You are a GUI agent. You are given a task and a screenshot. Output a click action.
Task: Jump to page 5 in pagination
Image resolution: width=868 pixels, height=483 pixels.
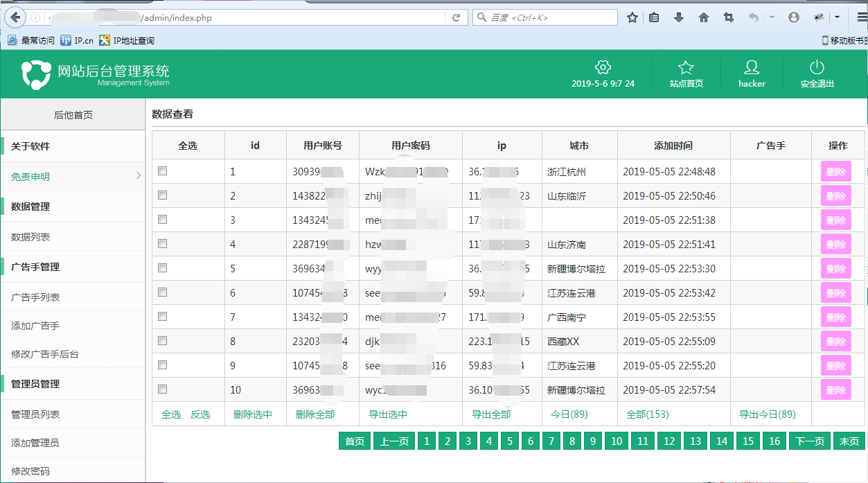(509, 441)
